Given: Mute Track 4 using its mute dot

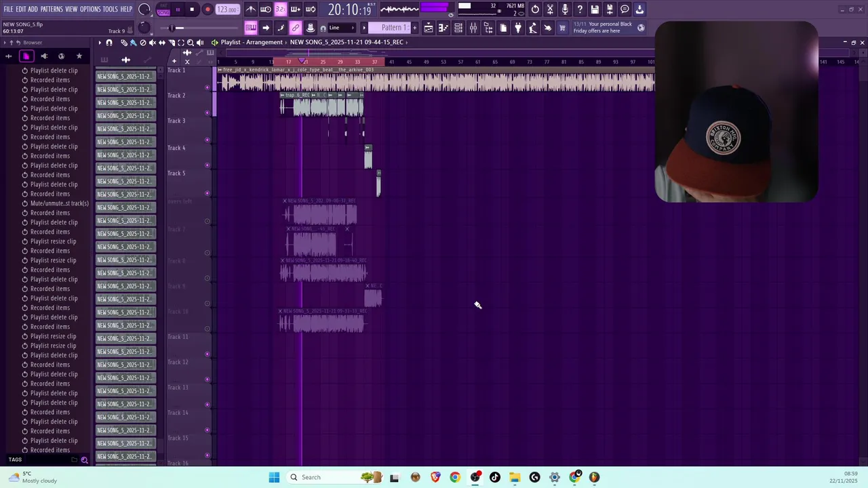Looking at the screenshot, I should point(208,165).
